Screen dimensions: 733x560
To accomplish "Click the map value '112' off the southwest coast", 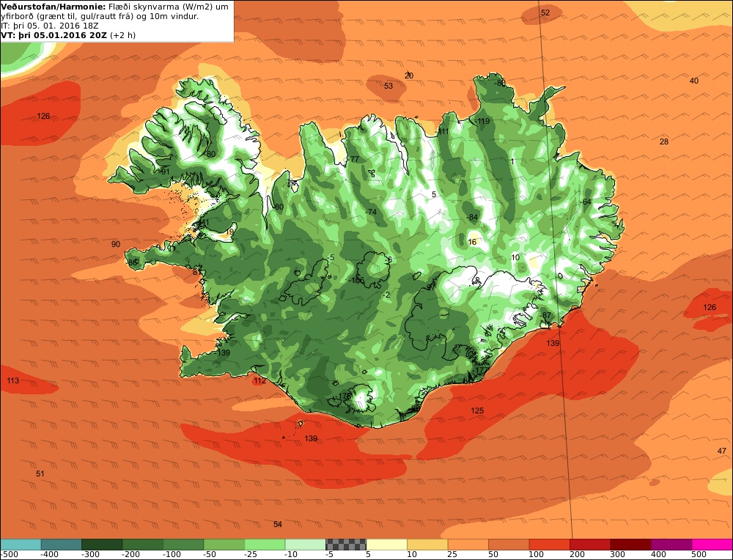I will (260, 380).
